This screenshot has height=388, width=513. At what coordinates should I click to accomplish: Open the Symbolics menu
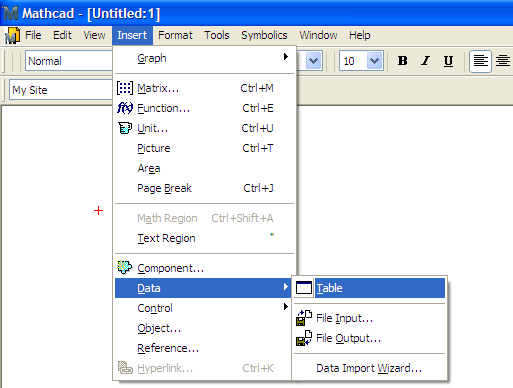[x=264, y=35]
